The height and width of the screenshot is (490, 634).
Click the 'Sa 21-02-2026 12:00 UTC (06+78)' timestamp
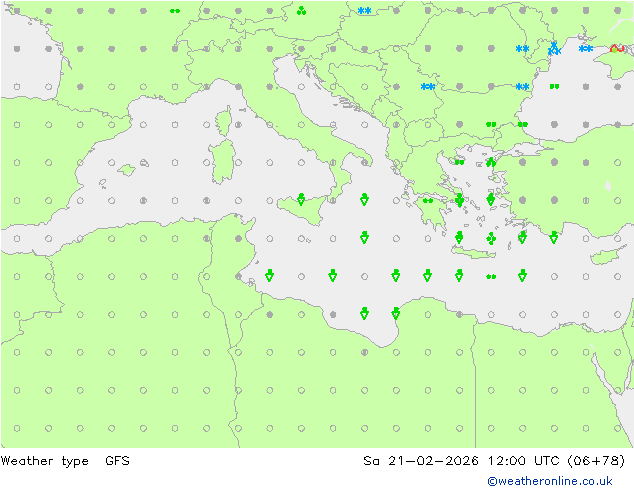coord(494,460)
